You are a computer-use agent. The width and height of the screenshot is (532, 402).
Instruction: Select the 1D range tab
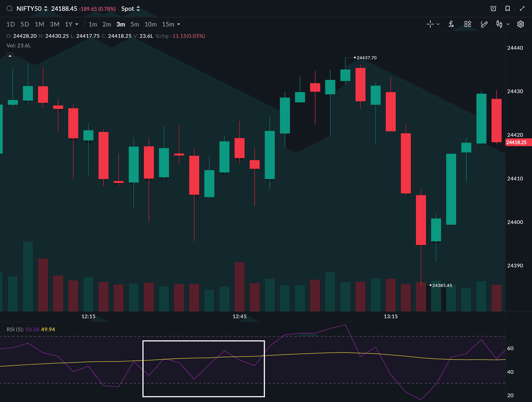coord(11,24)
